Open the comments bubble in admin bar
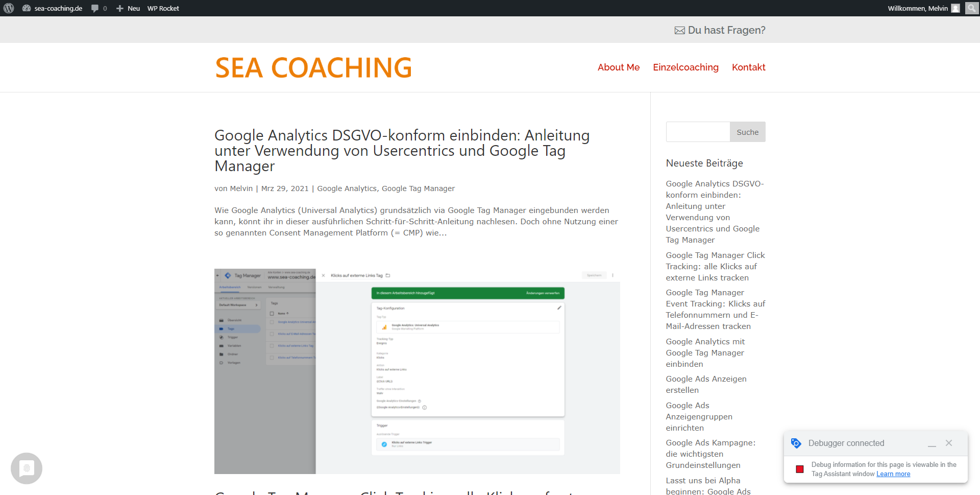 (99, 8)
